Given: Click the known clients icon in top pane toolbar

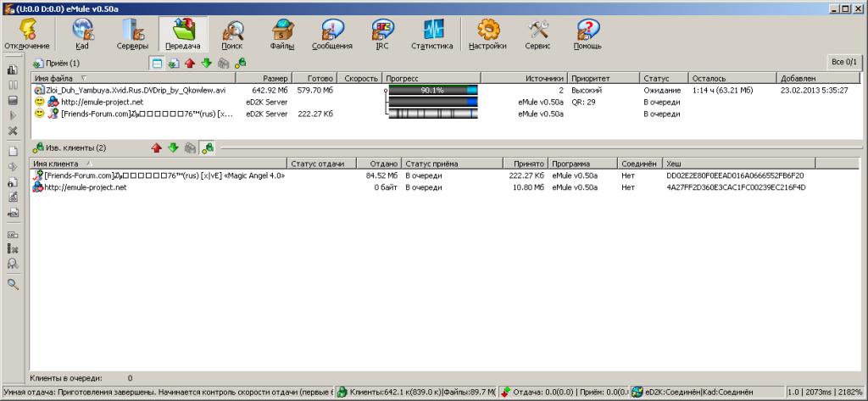Looking at the screenshot, I should click(240, 64).
